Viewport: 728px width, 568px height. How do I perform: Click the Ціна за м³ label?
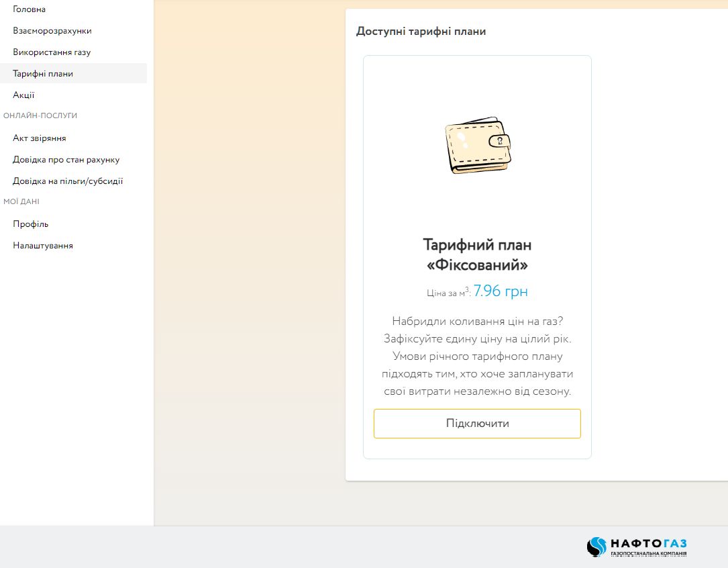coord(448,293)
